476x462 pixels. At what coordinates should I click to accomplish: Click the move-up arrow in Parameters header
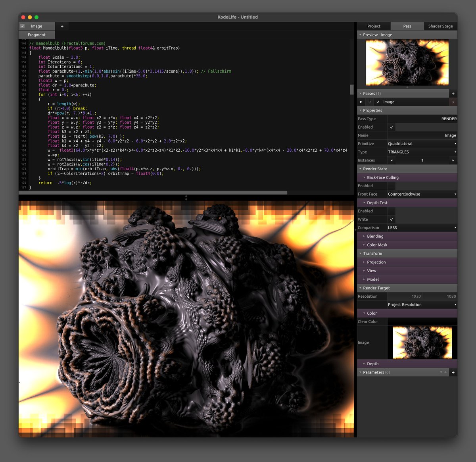[445, 372]
